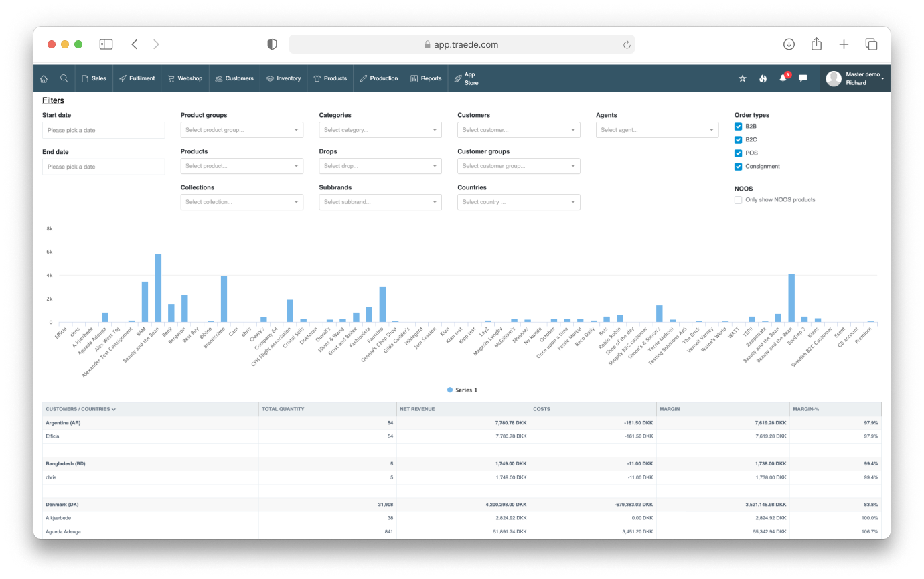Screen dimensions: 924x579
Task: Select Bangladesh (BD) table row
Action: coord(462,463)
